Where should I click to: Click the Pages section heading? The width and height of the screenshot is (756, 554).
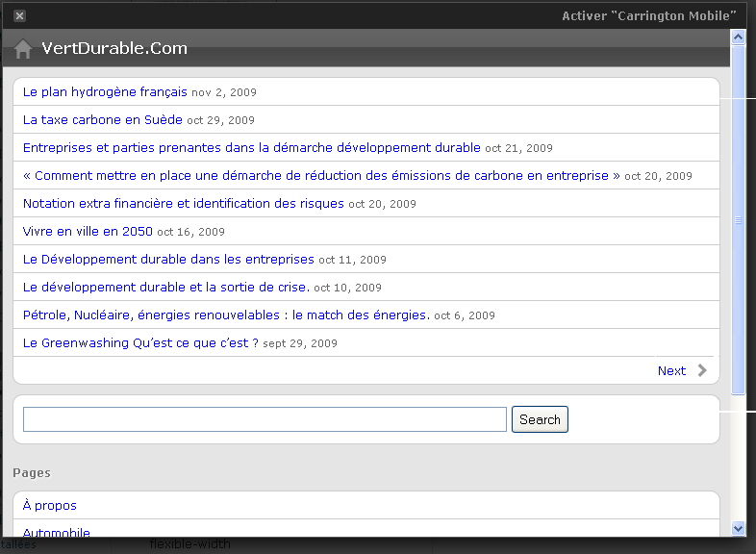click(x=32, y=473)
